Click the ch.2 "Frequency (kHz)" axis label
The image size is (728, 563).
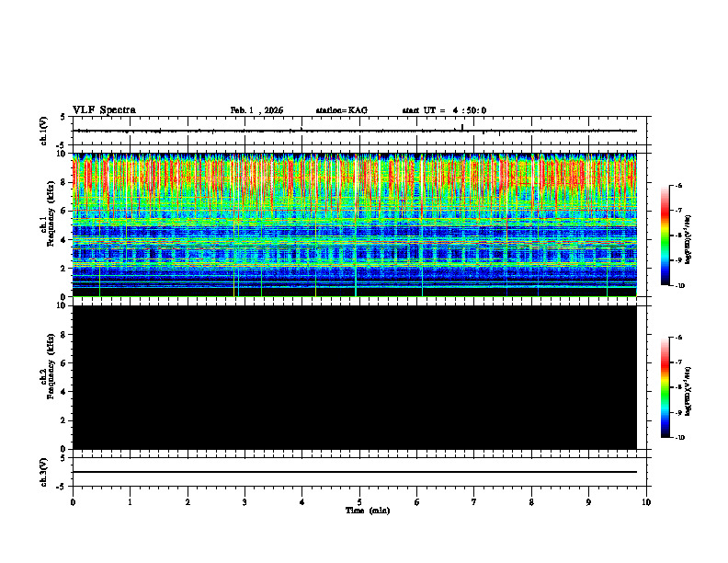(50, 366)
